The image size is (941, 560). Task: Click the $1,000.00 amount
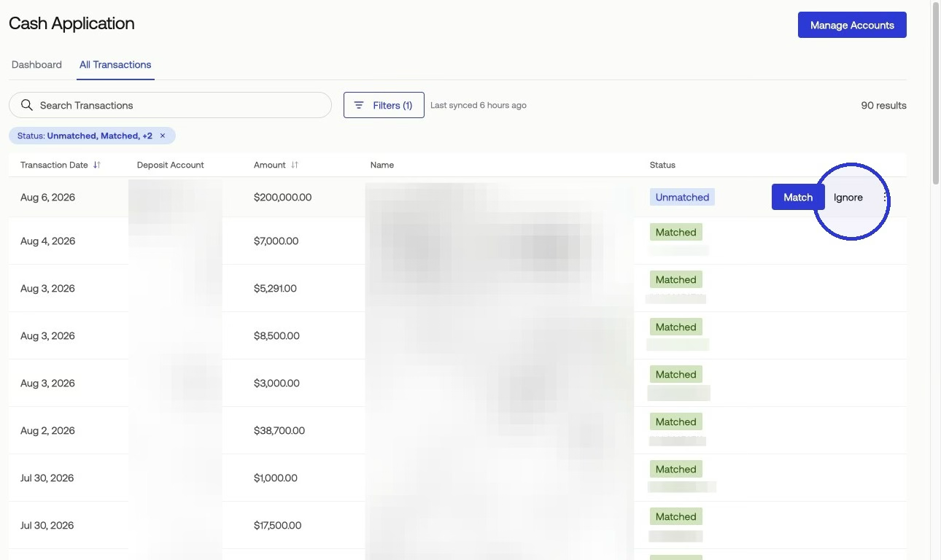point(276,478)
